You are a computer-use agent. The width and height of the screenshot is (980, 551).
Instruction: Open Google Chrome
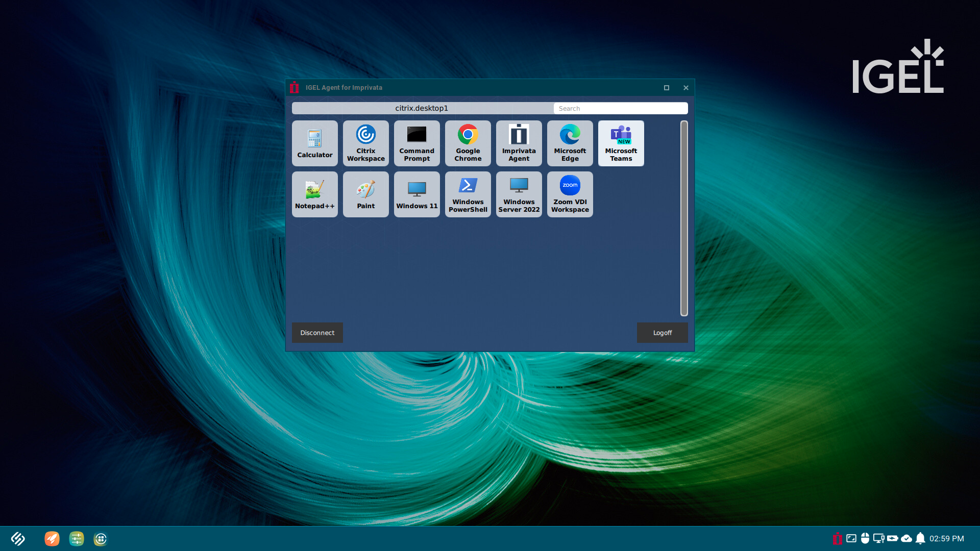coord(468,143)
